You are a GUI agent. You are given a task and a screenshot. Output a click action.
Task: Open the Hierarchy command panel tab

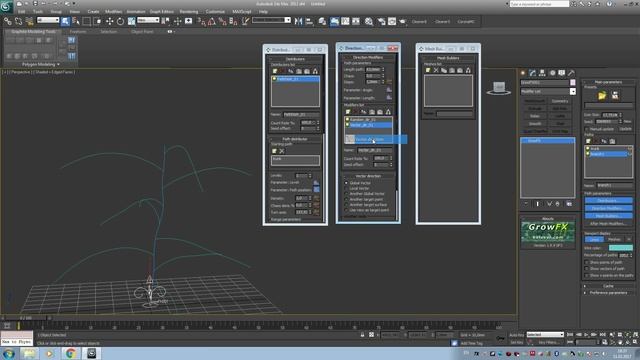(x=542, y=73)
